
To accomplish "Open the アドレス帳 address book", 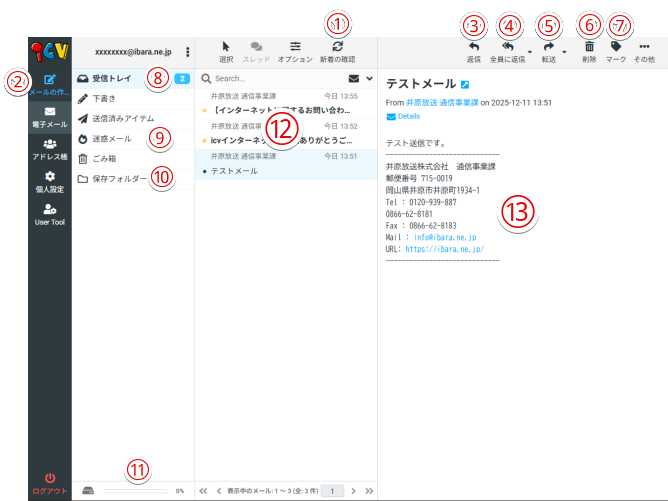I will pyautogui.click(x=50, y=149).
